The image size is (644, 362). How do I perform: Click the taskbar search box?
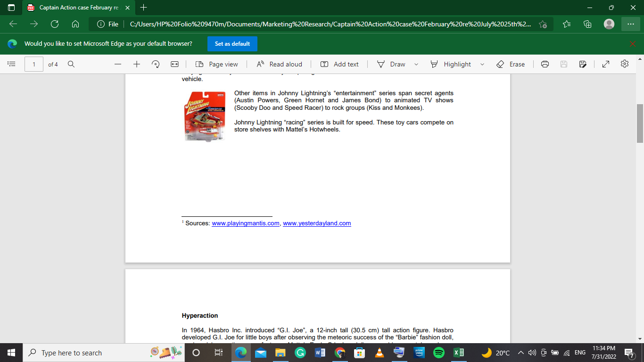(x=103, y=353)
